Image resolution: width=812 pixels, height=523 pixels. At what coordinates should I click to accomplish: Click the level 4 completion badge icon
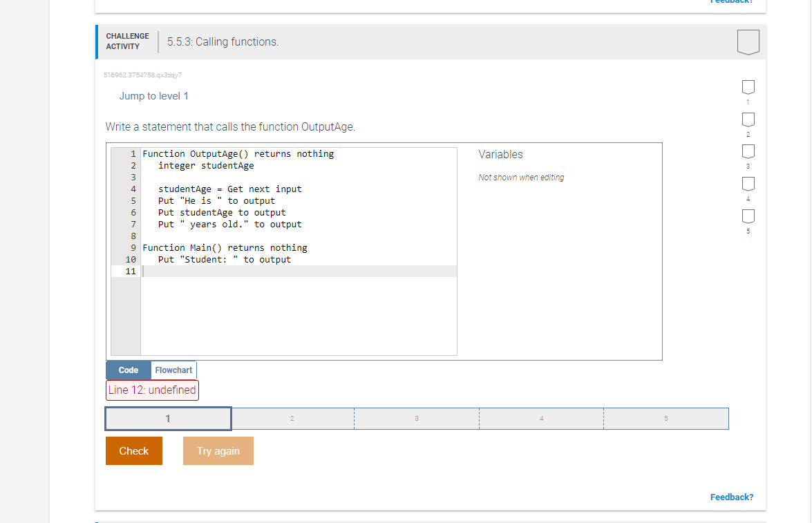click(x=748, y=184)
